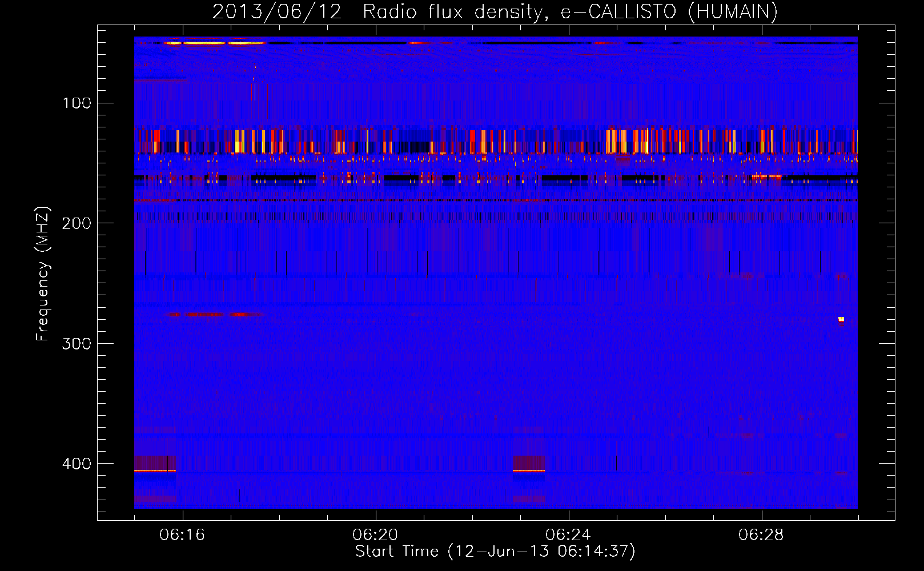Click the bright white spot near 280 MHz

point(841,319)
